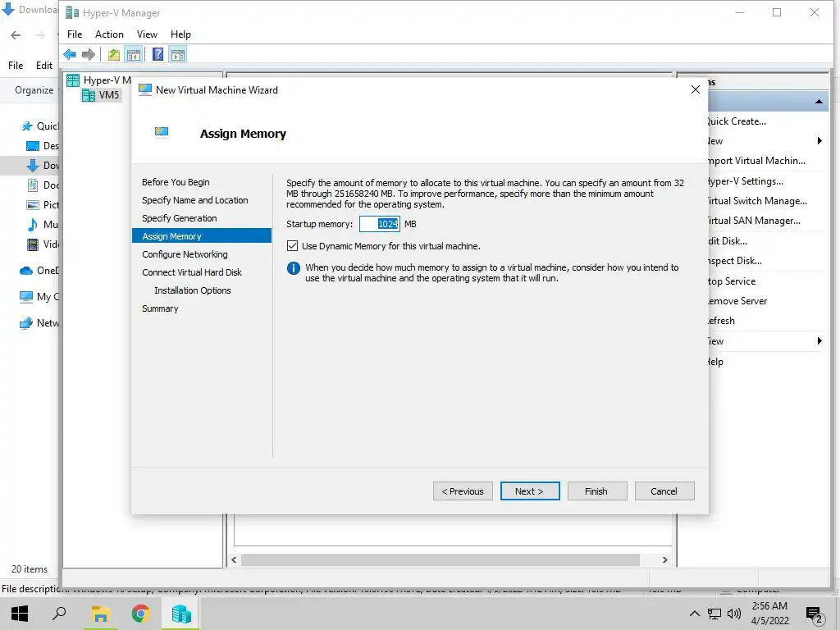Select Music note icon in Explorer sidebar

33,225
